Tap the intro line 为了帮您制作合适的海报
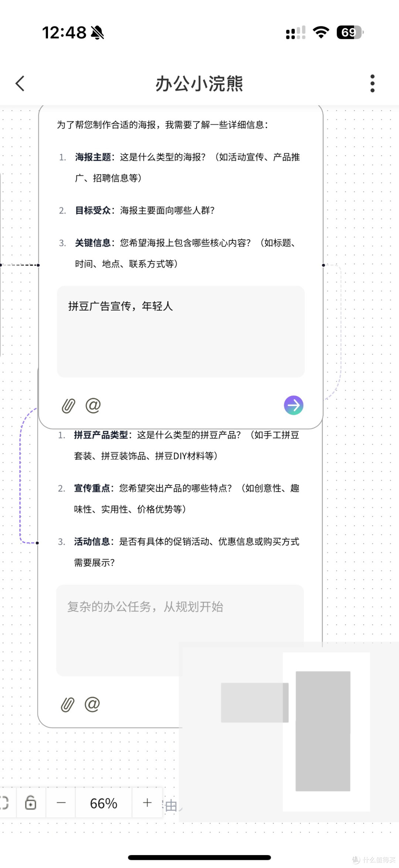Image resolution: width=399 pixels, height=868 pixels. tap(163, 125)
